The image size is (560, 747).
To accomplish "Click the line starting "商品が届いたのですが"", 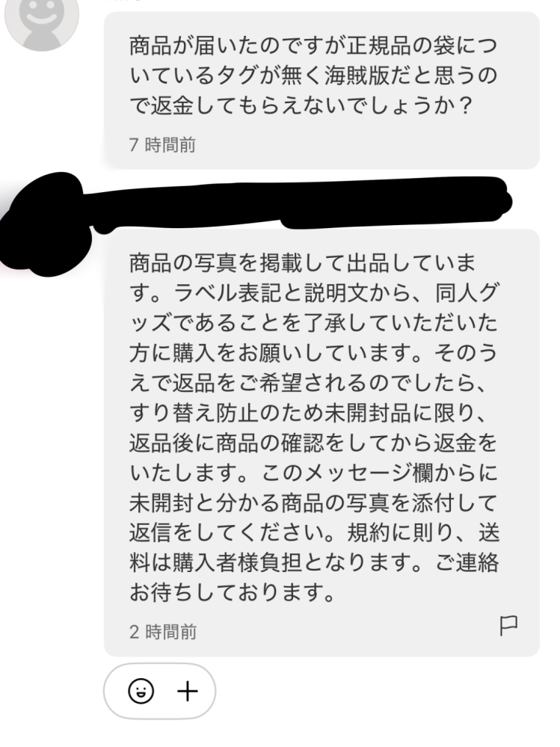I will (313, 46).
